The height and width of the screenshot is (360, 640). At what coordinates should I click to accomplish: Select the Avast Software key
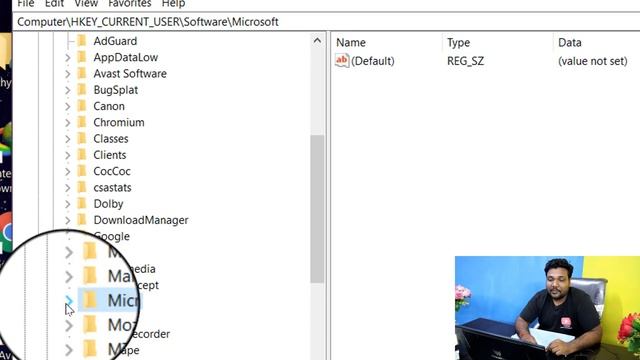pos(130,74)
